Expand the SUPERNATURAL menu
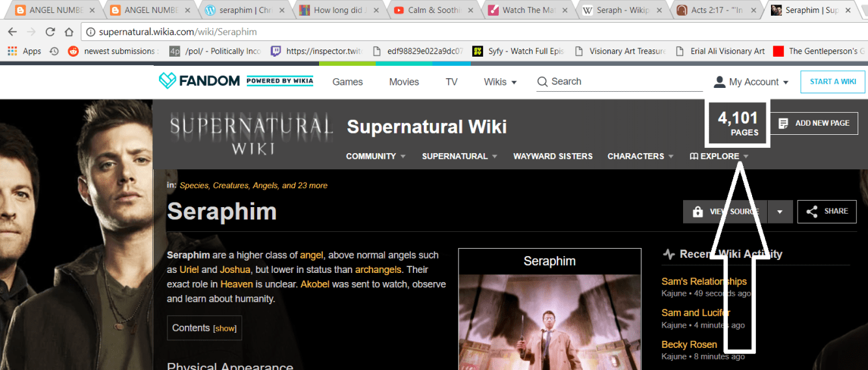 click(x=460, y=156)
